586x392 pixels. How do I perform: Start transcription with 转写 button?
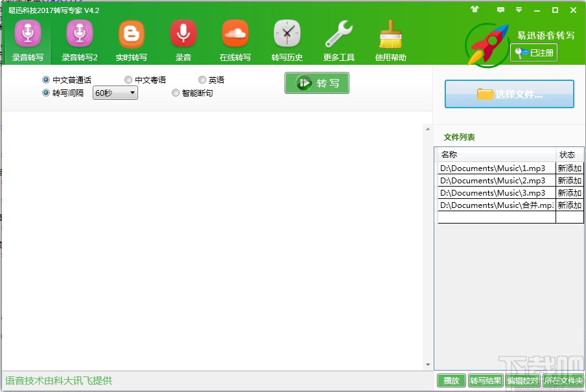tap(317, 83)
